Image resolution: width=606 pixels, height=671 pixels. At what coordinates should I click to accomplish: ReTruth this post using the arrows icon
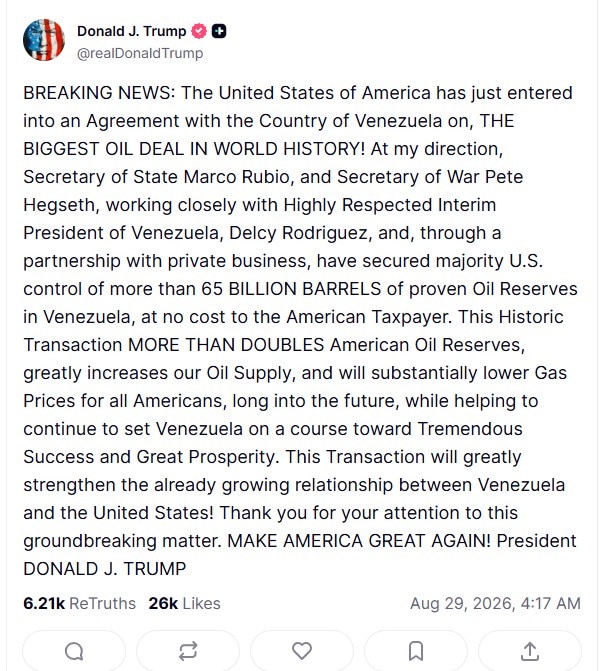188,651
